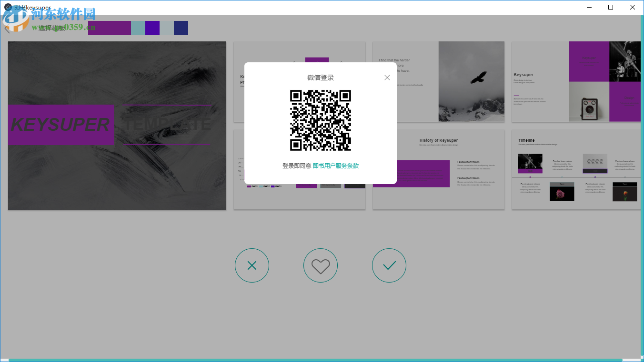Click the 登录即同意 text

pyautogui.click(x=297, y=166)
